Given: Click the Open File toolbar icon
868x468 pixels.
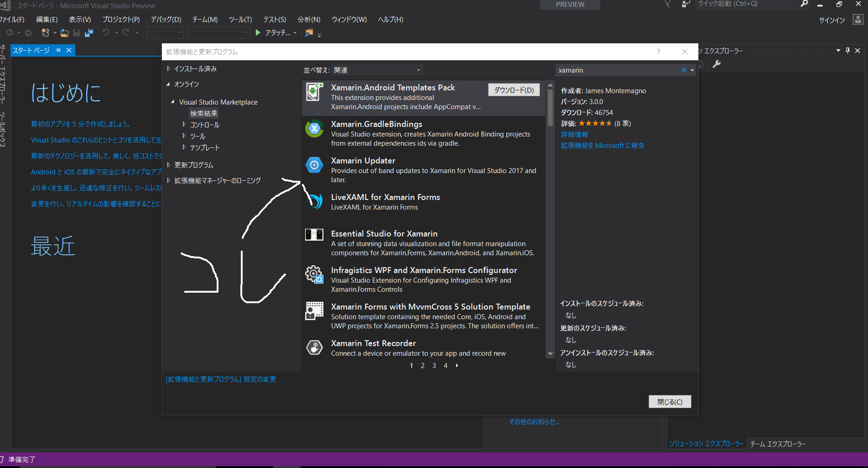Looking at the screenshot, I should click(64, 32).
